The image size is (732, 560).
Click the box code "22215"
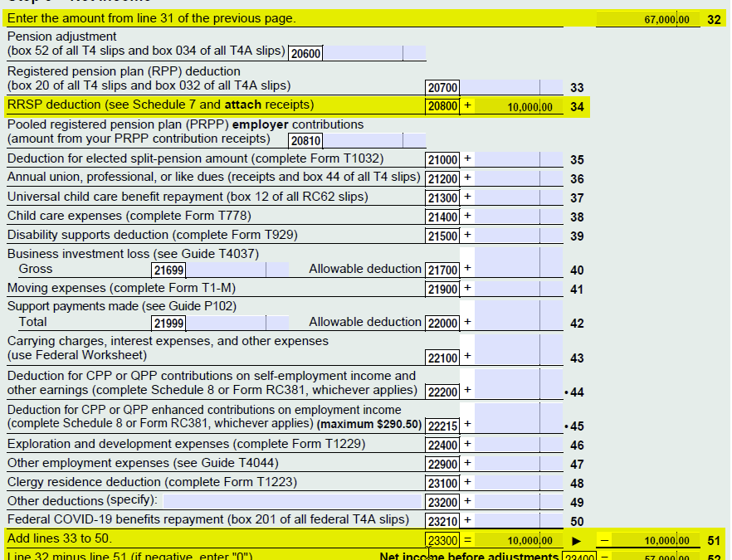pyautogui.click(x=442, y=426)
